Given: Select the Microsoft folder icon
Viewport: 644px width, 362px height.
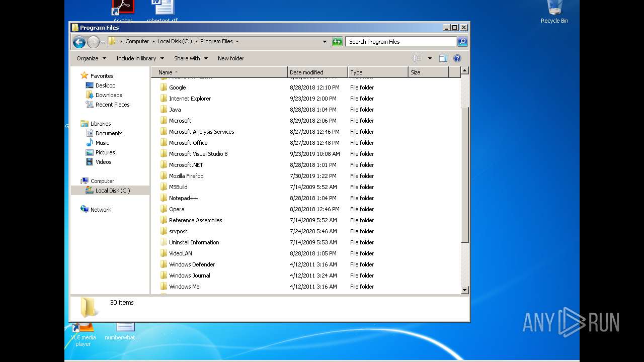Looking at the screenshot, I should [x=164, y=121].
